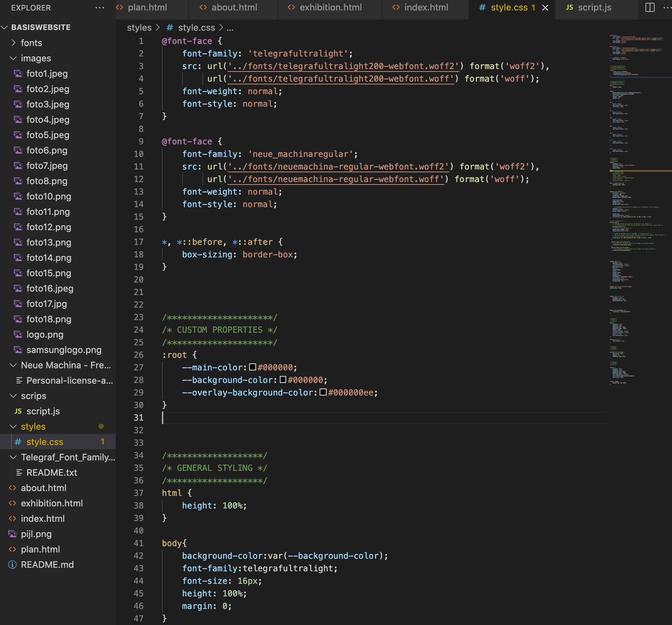The image size is (672, 625).
Task: Open the README.txt file icon
Action: 19,473
